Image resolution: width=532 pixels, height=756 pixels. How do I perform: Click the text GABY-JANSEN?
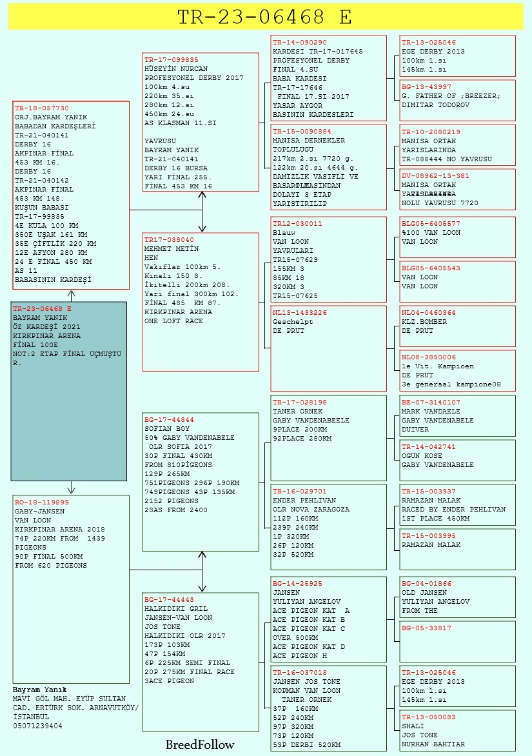tap(39, 511)
